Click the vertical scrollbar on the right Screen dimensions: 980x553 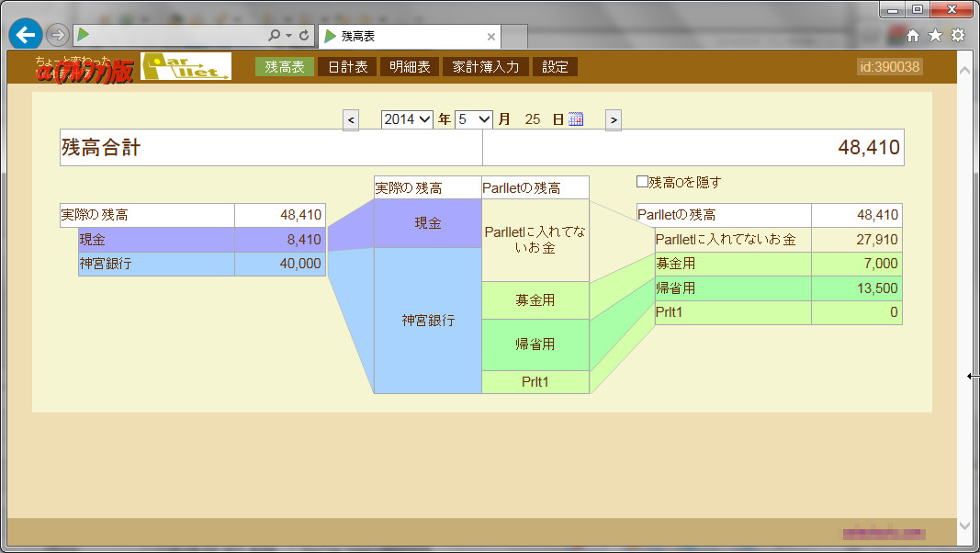click(x=965, y=276)
